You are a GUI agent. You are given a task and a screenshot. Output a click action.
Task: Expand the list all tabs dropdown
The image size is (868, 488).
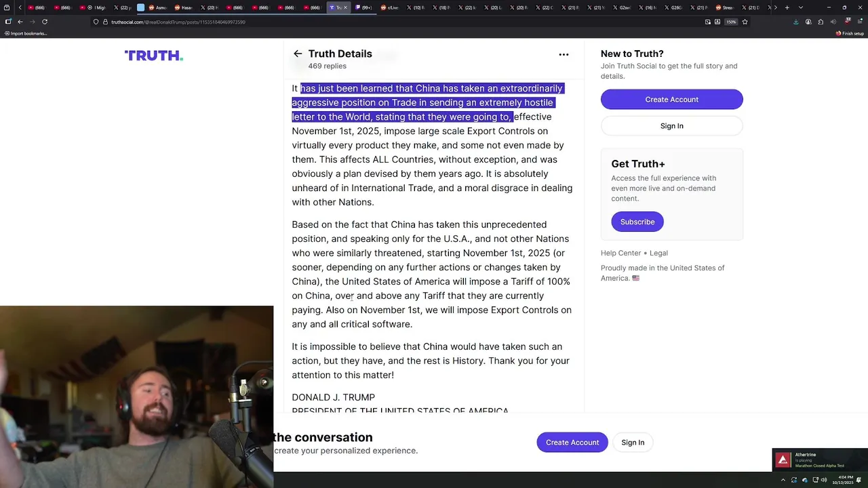(801, 7)
